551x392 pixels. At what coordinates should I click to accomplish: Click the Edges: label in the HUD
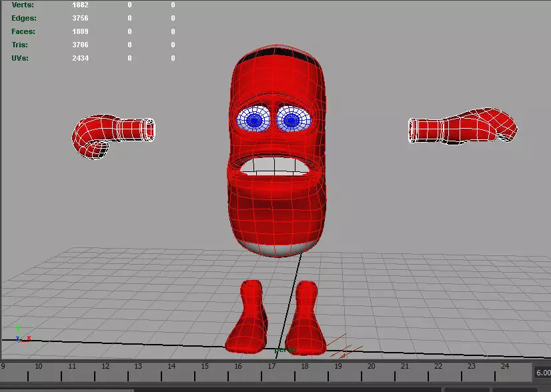23,18
